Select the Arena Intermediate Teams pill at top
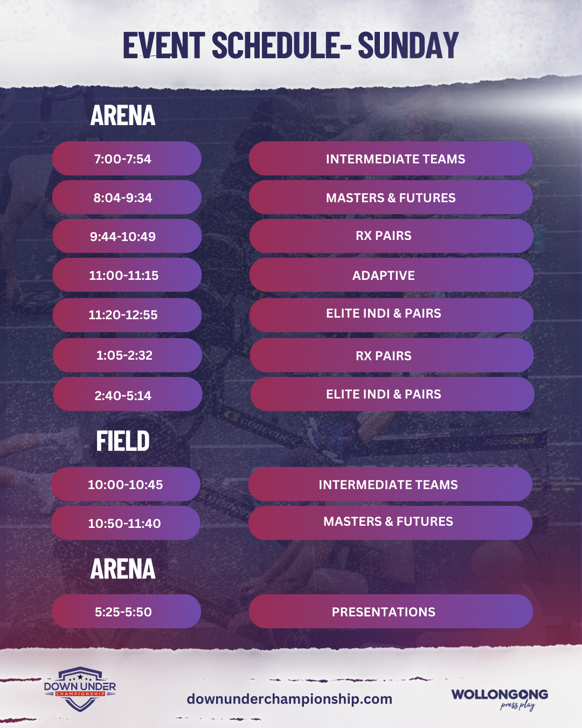 click(391, 159)
